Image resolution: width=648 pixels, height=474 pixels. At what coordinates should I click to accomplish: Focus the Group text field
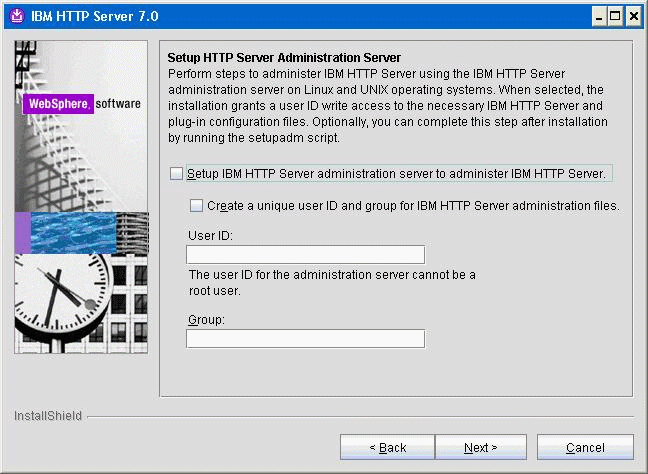click(x=305, y=339)
